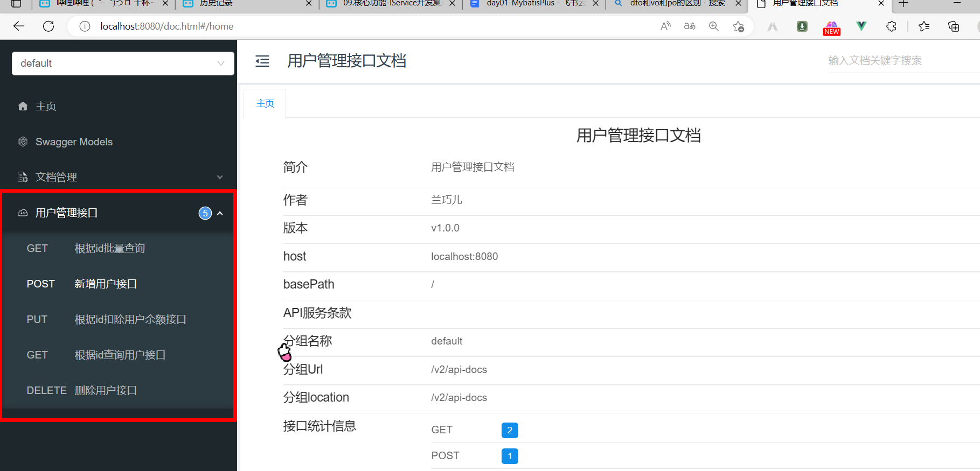Activate the Read aloud icon
980x471 pixels.
(x=666, y=26)
